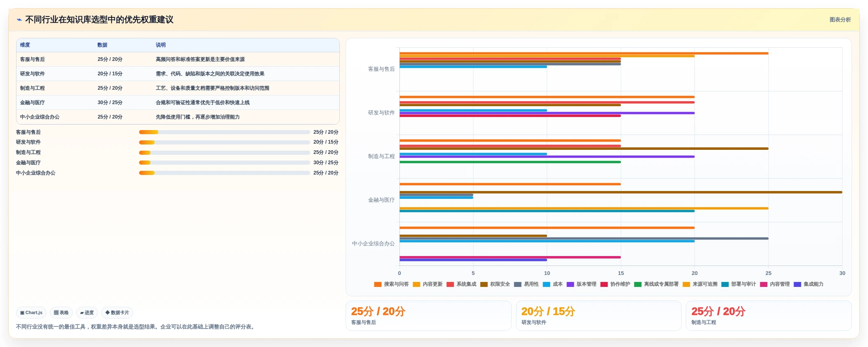Click the longest 权限安全 bar in 金融与医疗 group
The height and width of the screenshot is (347, 868).
pos(621,192)
